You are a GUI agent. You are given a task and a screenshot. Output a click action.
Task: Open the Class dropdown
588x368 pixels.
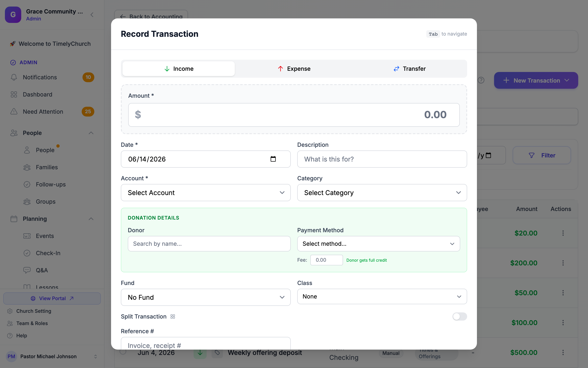382,296
